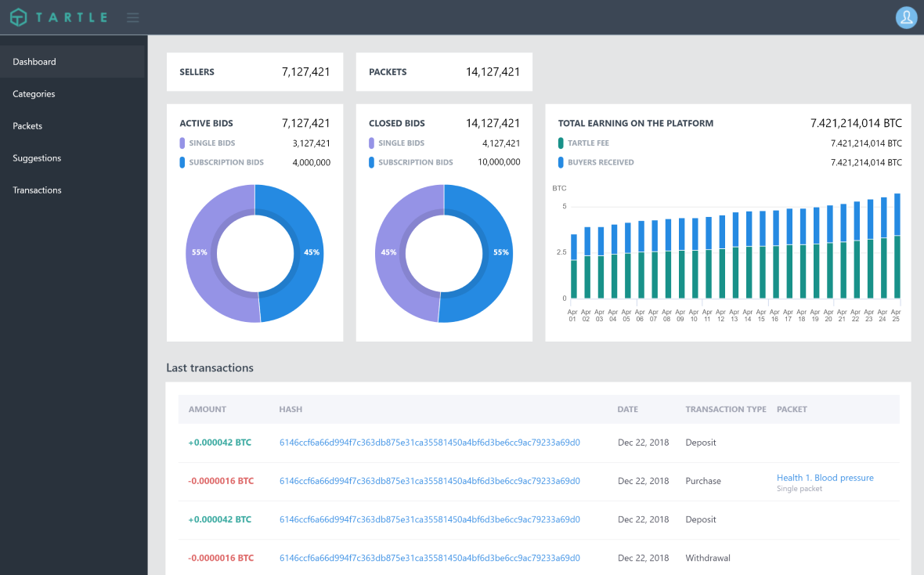The width and height of the screenshot is (924, 575).
Task: Click the TARTLE hexagon logo icon
Action: click(x=18, y=16)
